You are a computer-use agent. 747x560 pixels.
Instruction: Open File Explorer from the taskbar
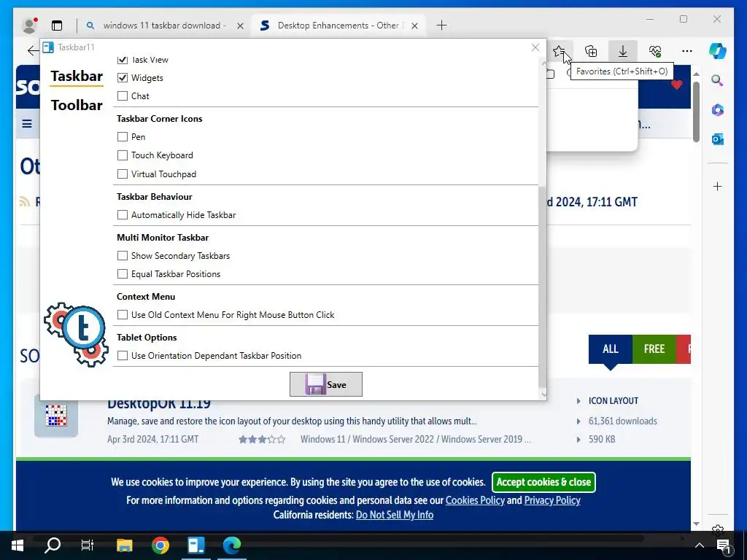point(124,545)
